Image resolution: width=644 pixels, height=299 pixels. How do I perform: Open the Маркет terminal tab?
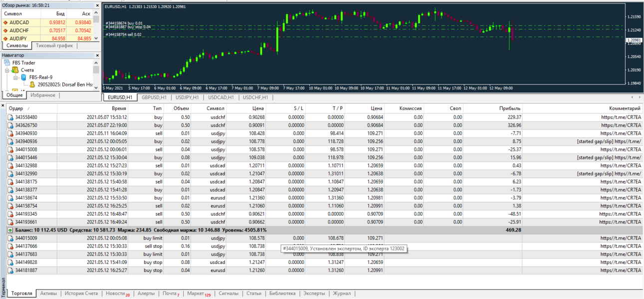pyautogui.click(x=199, y=293)
